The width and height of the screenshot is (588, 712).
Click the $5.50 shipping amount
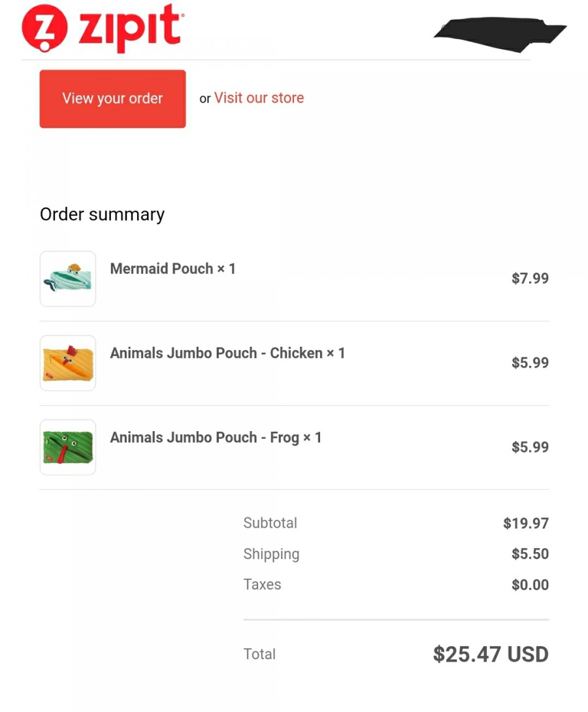coord(530,553)
